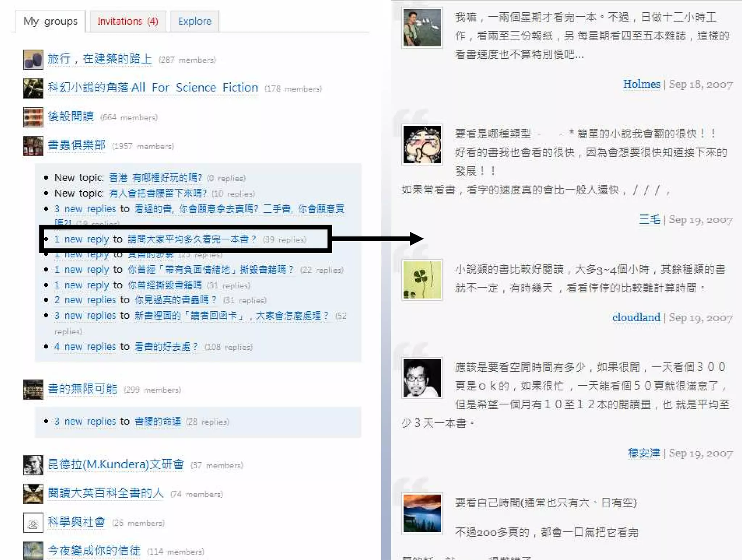The height and width of the screenshot is (560, 742).
Task: Open the 今夜變成你的信徒 group link
Action: 94,551
